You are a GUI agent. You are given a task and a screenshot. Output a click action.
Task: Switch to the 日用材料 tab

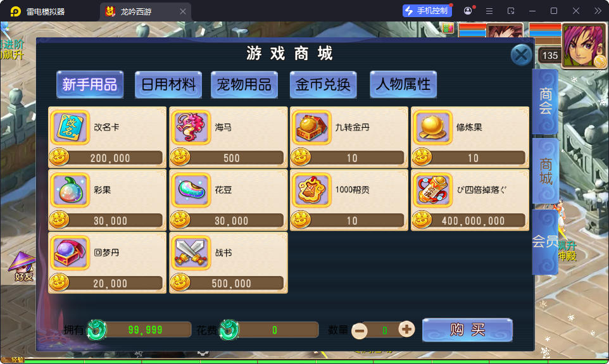(168, 84)
